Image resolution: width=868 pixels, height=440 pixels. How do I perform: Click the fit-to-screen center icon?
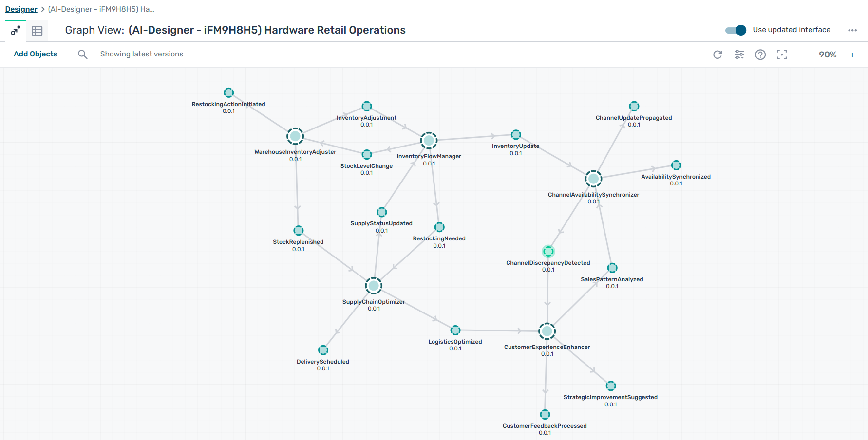click(782, 55)
